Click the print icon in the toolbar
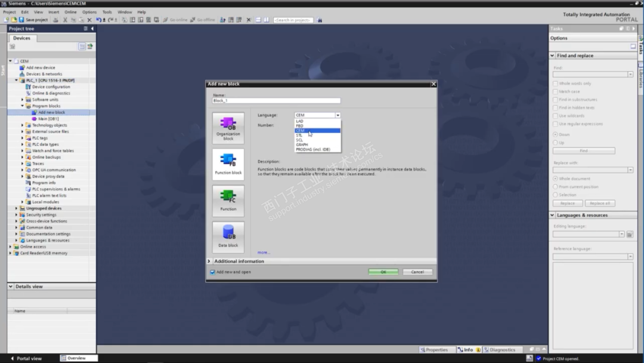This screenshot has width=644, height=363. coord(55,20)
